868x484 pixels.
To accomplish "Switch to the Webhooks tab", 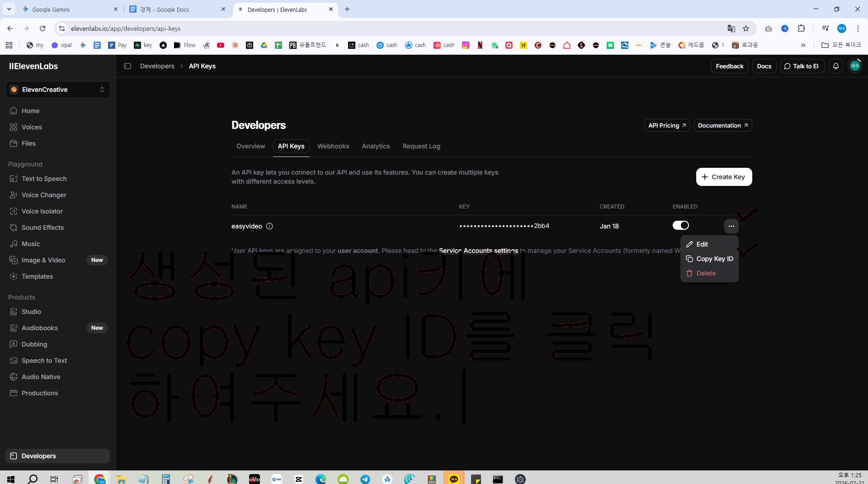I will (333, 146).
